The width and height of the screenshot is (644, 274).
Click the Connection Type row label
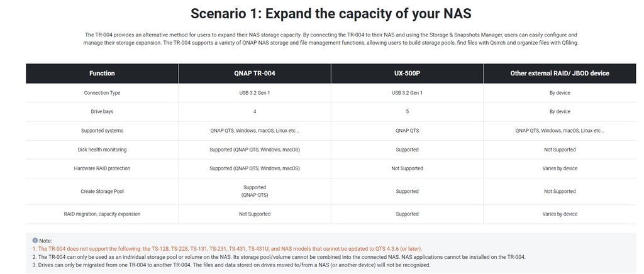coord(102,93)
